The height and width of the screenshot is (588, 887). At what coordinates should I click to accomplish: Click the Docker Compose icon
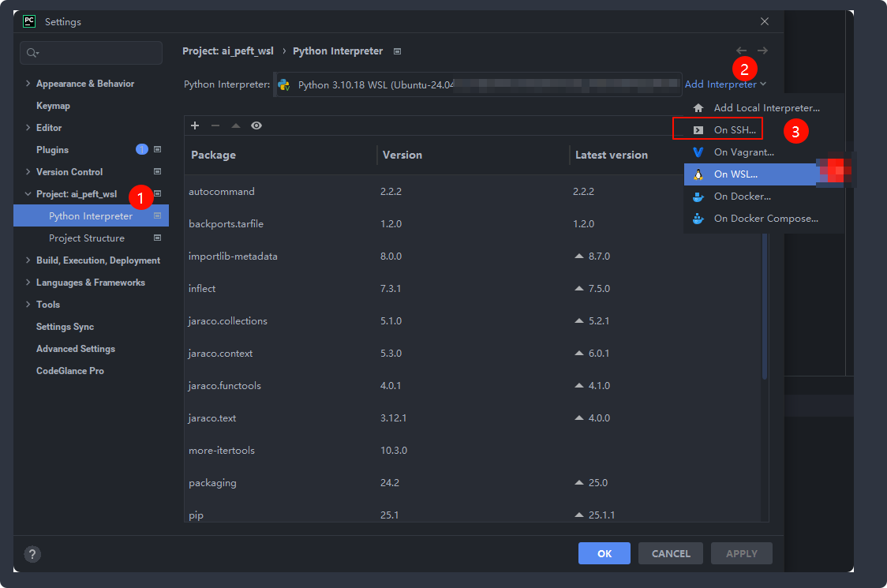pos(698,219)
